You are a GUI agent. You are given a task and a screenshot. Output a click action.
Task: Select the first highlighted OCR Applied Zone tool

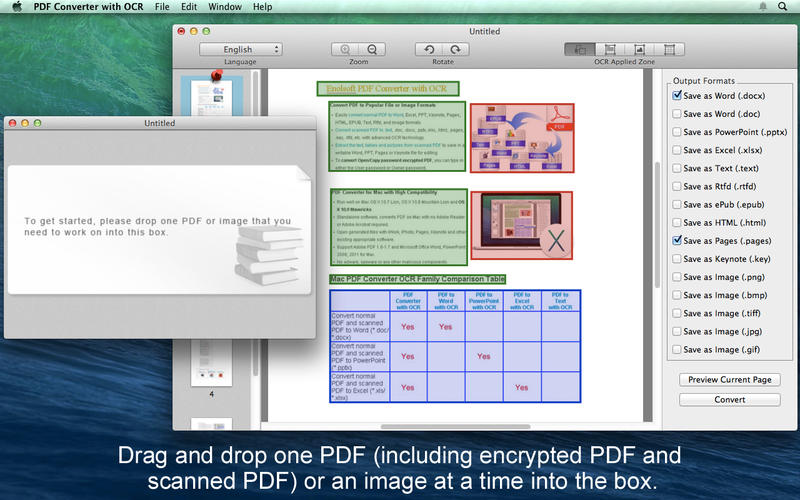[580, 49]
